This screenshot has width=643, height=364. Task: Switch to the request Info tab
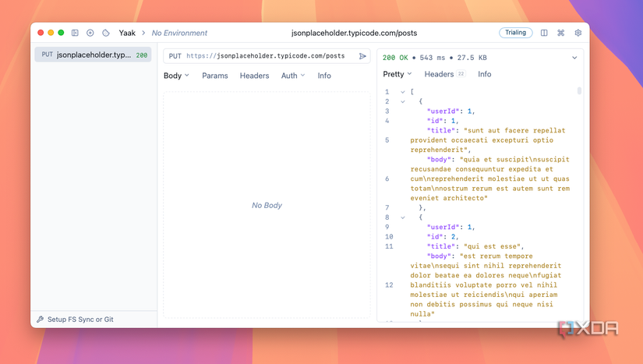click(324, 76)
